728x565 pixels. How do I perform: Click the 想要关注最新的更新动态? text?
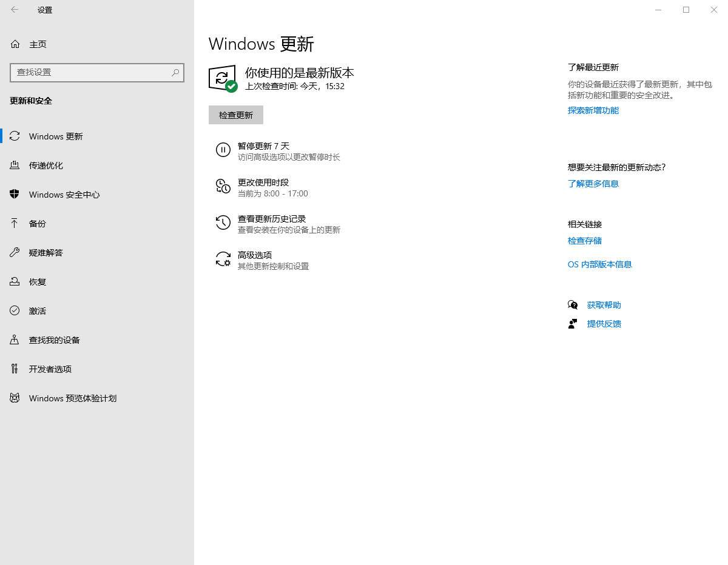pos(616,167)
